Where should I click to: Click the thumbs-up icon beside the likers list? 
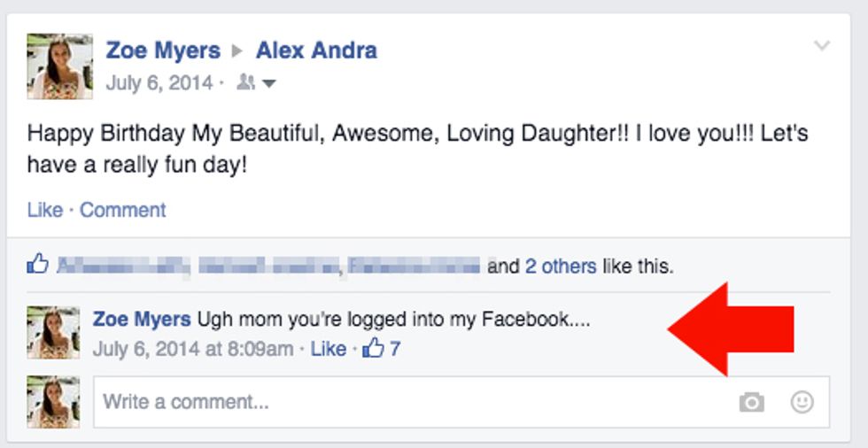tap(37, 264)
